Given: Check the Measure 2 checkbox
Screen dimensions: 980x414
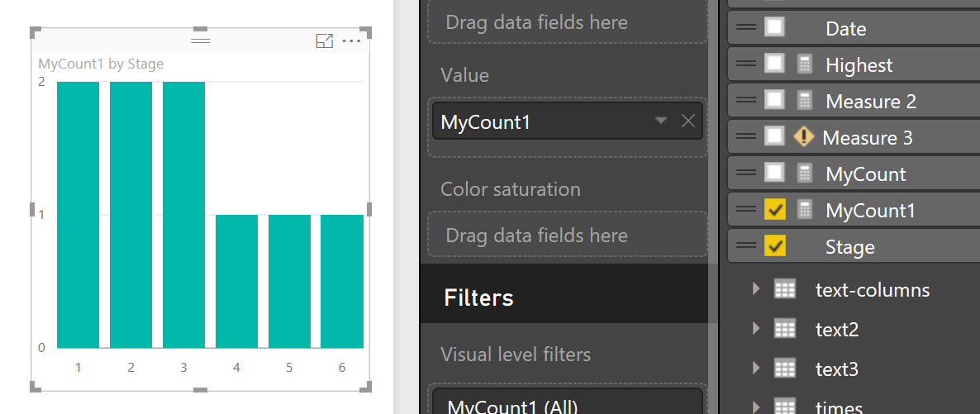Looking at the screenshot, I should (x=775, y=100).
